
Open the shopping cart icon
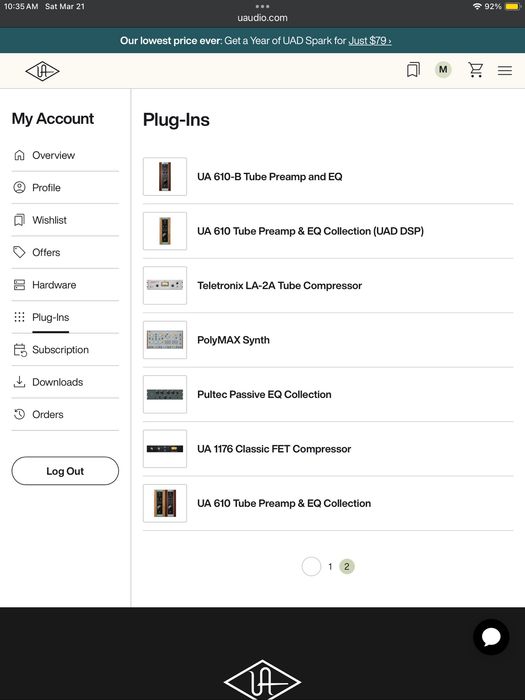475,70
